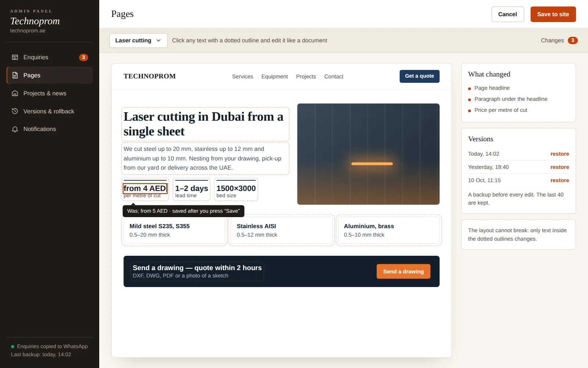The width and height of the screenshot is (588, 368).
Task: Open Enquiries in the sidebar
Action: pos(50,57)
